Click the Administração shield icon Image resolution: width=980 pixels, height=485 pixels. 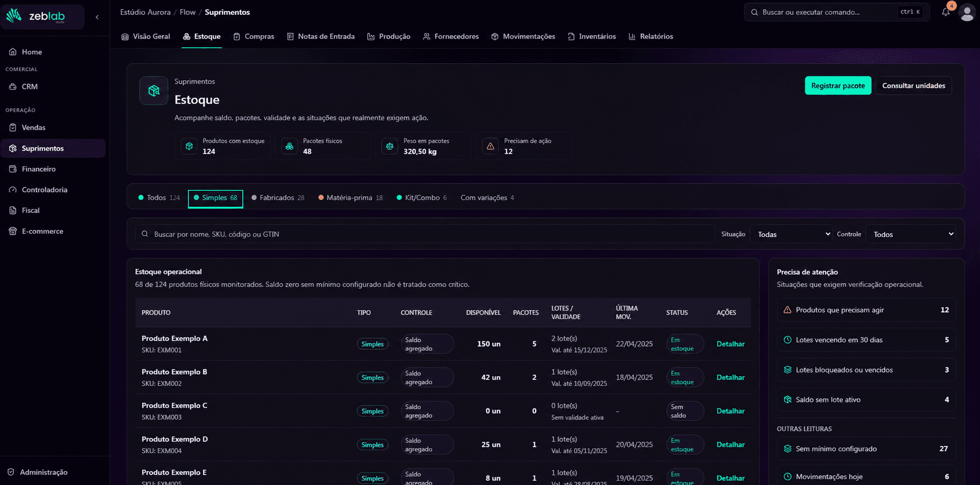tap(11, 472)
